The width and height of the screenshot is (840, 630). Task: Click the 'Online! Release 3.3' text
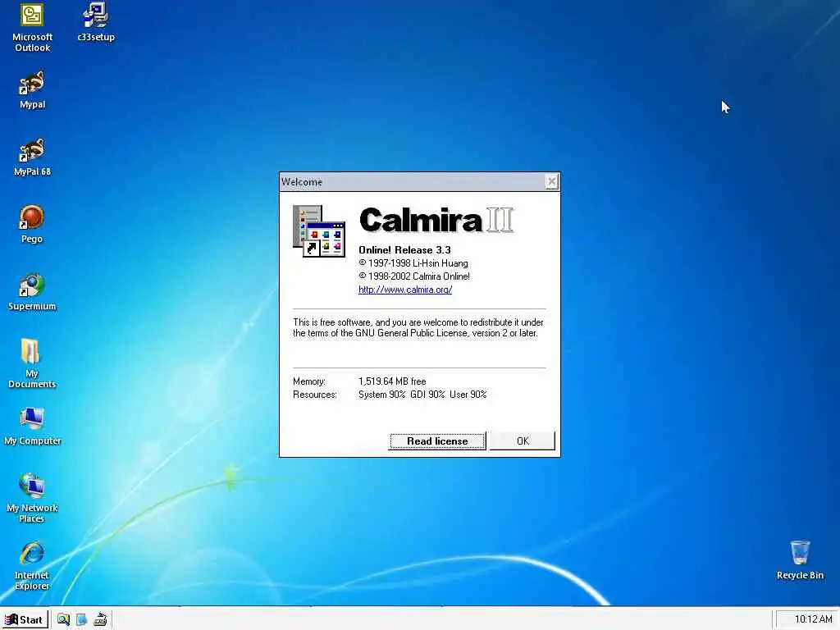[404, 250]
